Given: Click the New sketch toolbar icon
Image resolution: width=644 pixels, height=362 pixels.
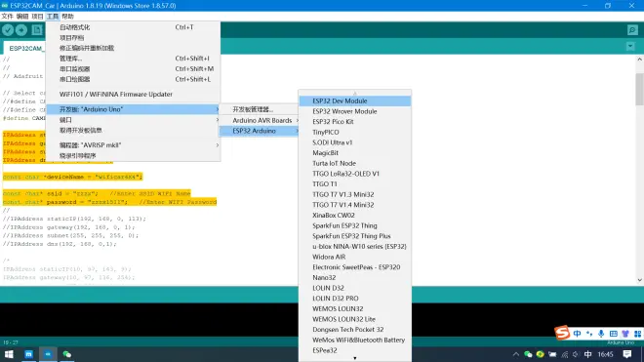Looking at the screenshot, I should 37,30.
